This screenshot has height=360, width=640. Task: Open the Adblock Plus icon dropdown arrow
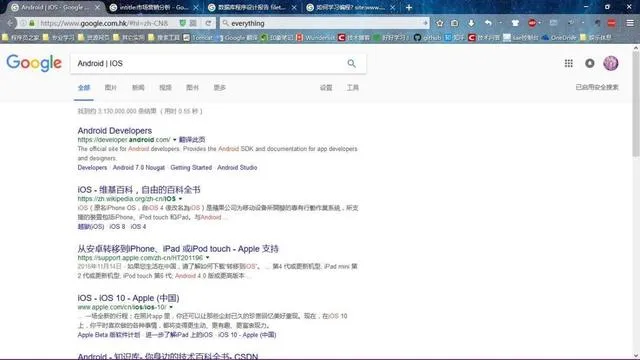540,23
